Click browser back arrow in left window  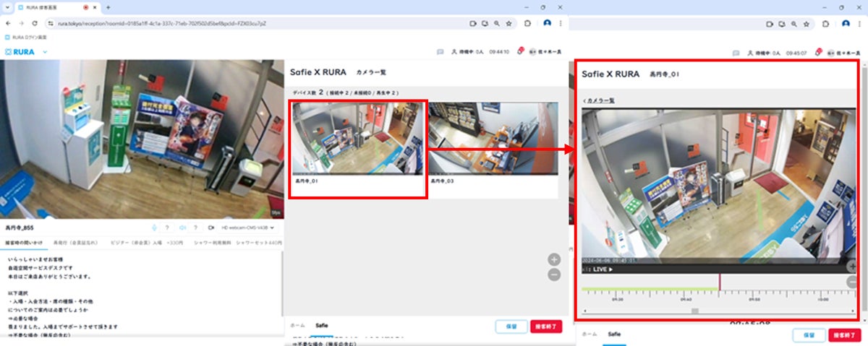(8, 23)
